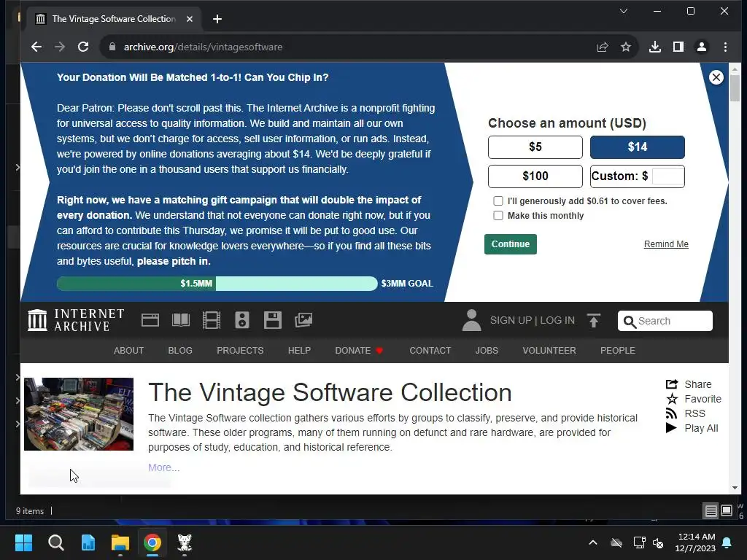
Task: Click the Share icon link
Action: point(689,384)
